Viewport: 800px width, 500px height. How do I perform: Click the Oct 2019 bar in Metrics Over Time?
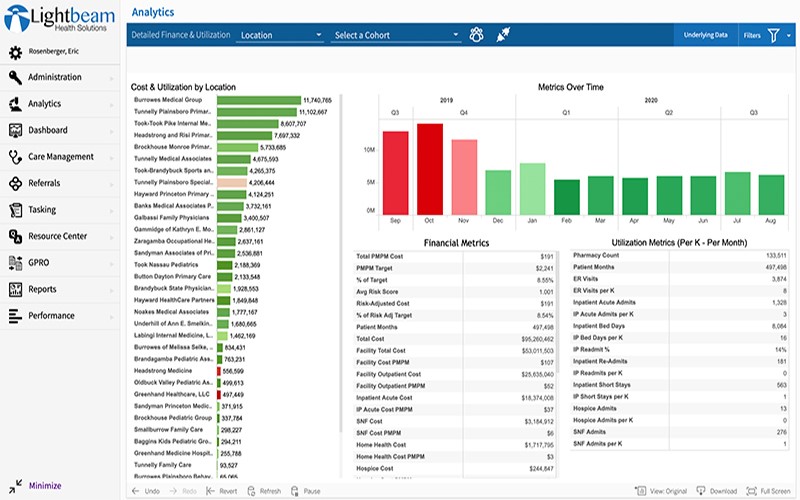tap(430, 166)
